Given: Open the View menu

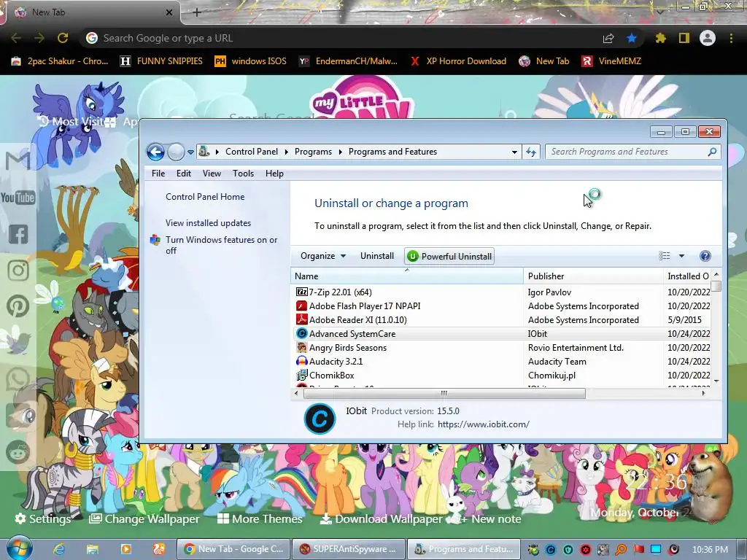Looking at the screenshot, I should (x=212, y=174).
